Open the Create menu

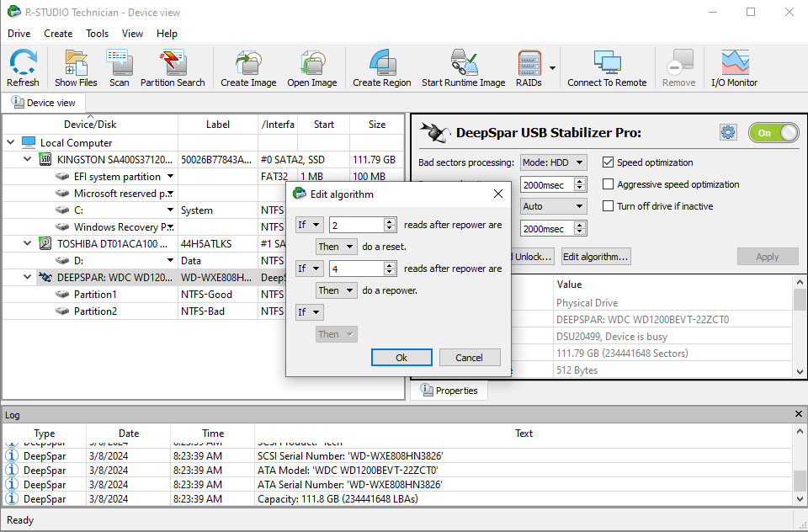pyautogui.click(x=58, y=34)
